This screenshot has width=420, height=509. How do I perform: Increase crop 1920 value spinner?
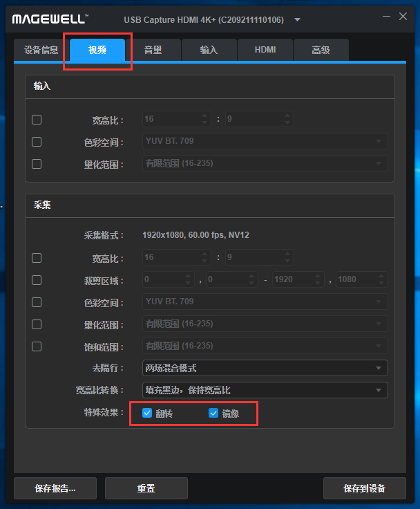pos(318,276)
